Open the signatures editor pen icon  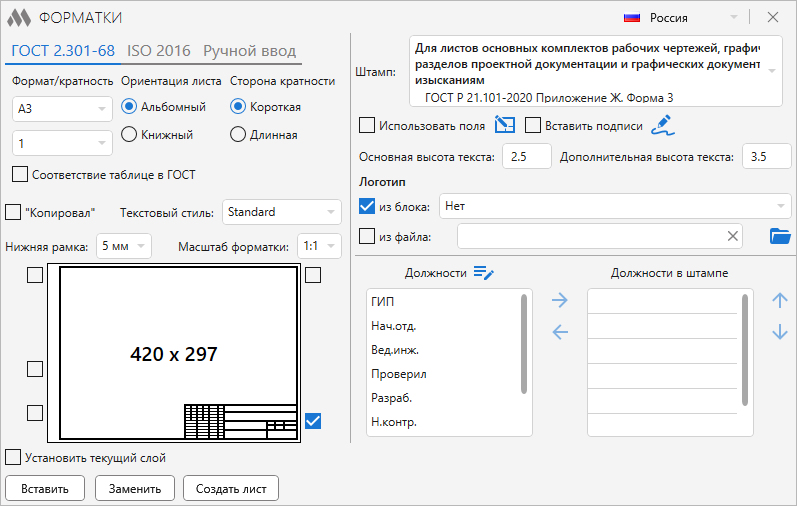point(663,125)
